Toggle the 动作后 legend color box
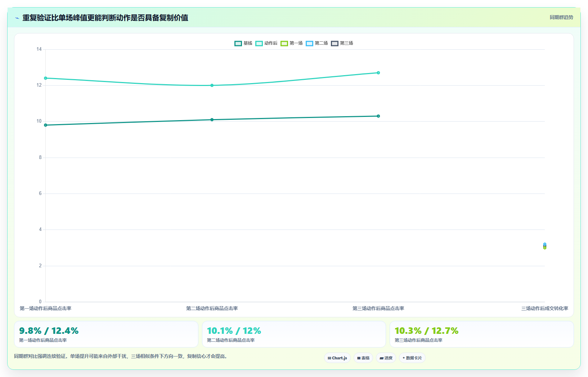The height and width of the screenshot is (377, 588). (259, 44)
